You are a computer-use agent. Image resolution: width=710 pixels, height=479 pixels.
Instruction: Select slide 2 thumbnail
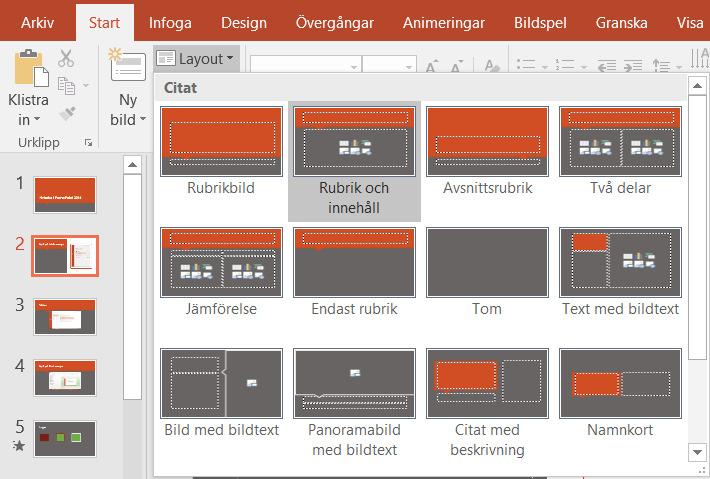tap(65, 256)
